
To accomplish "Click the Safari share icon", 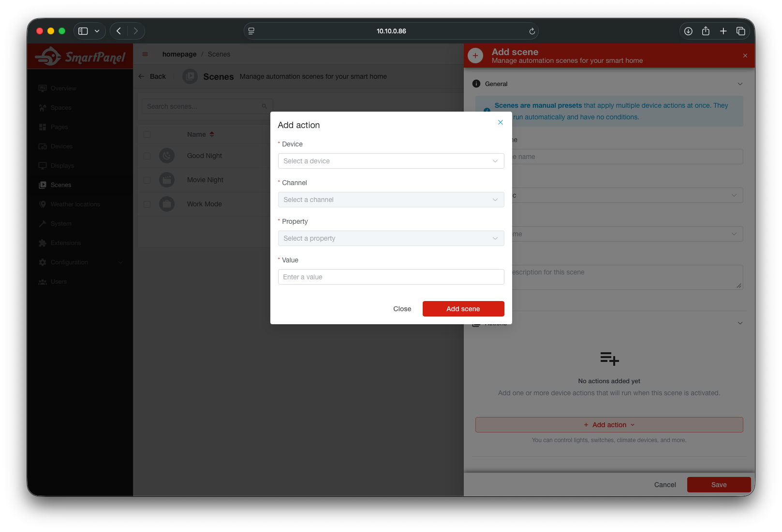I will click(x=706, y=31).
